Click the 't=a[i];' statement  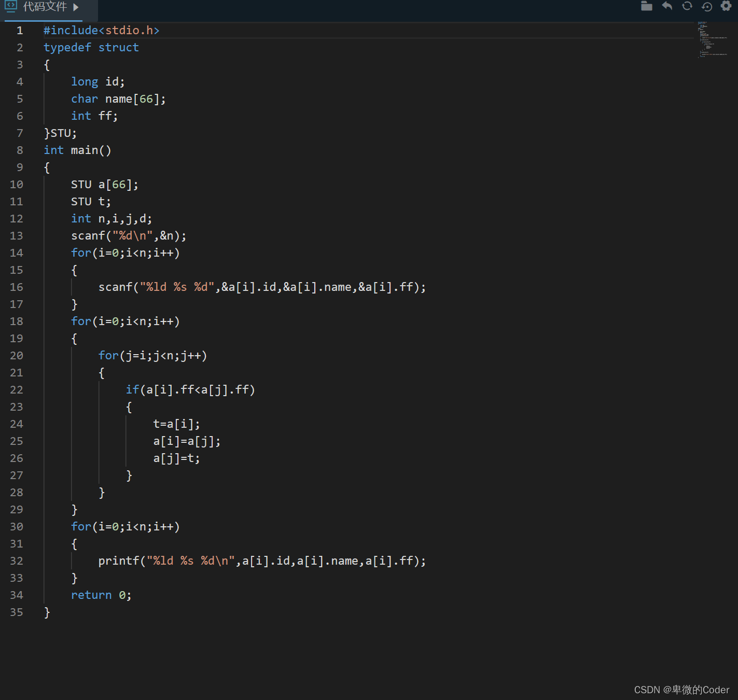coord(176,424)
